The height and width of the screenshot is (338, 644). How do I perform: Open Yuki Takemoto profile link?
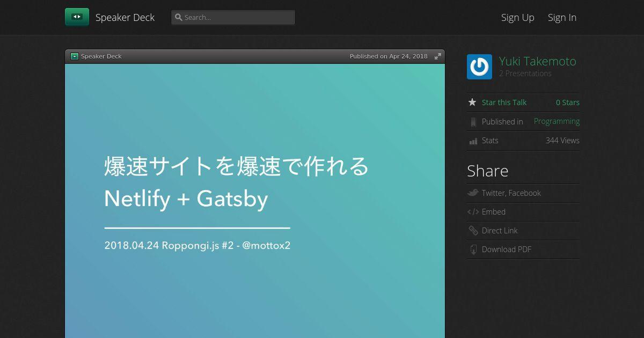[x=537, y=61]
